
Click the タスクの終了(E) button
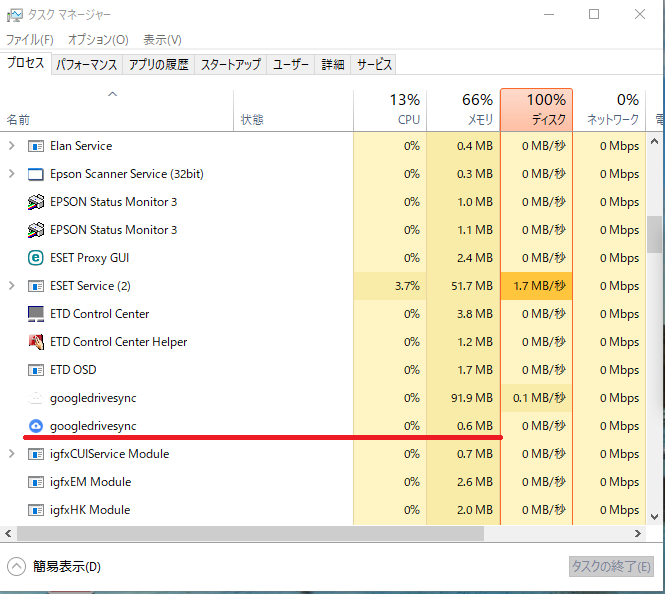[611, 566]
